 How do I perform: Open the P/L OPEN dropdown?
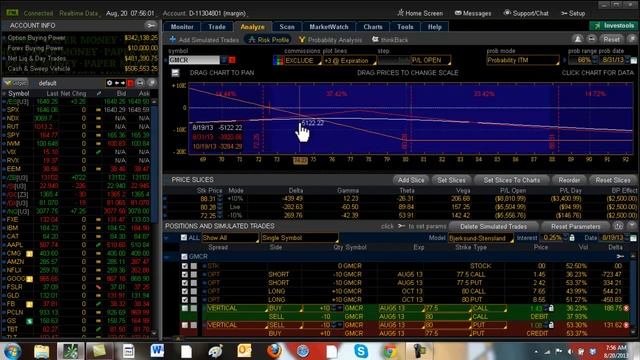pos(431,60)
